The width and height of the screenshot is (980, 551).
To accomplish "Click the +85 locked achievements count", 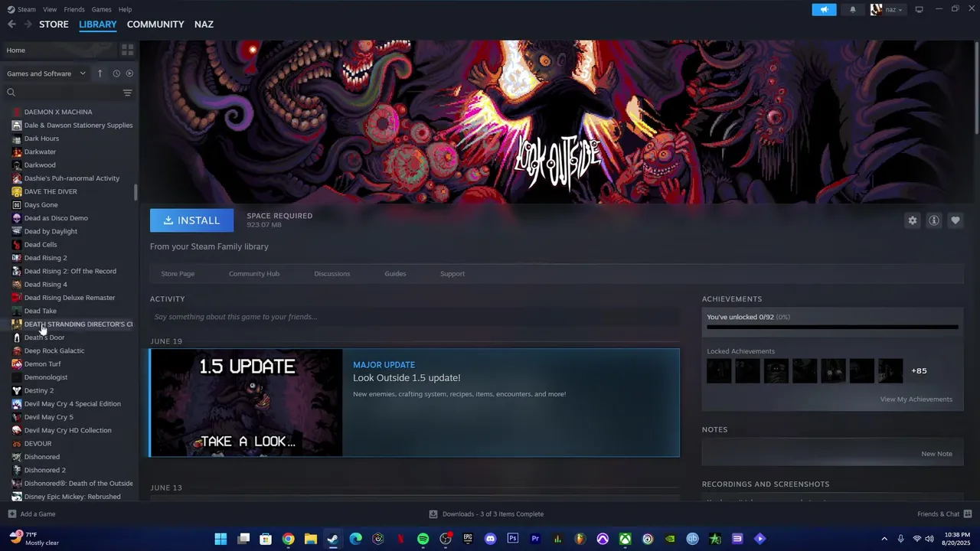I will click(x=919, y=371).
